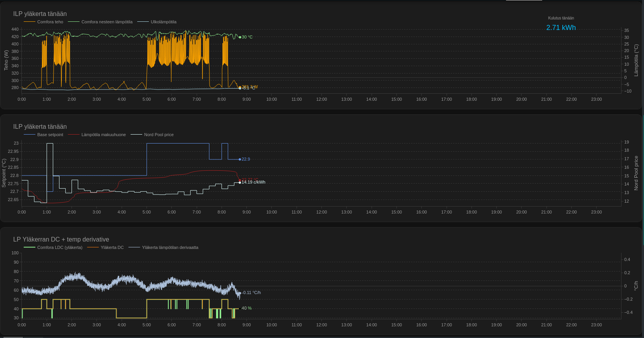This screenshot has height=338, width=644.
Task: Open the panel title above Comfora teho legend
Action: click(x=40, y=14)
